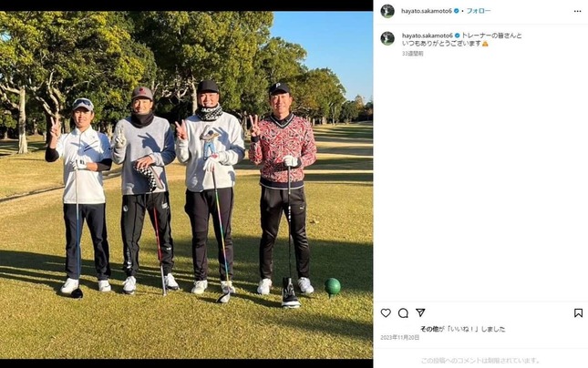This screenshot has width=588, height=368.
Task: Click the caption text トレーナーの皆さんと
Action: 491,36
